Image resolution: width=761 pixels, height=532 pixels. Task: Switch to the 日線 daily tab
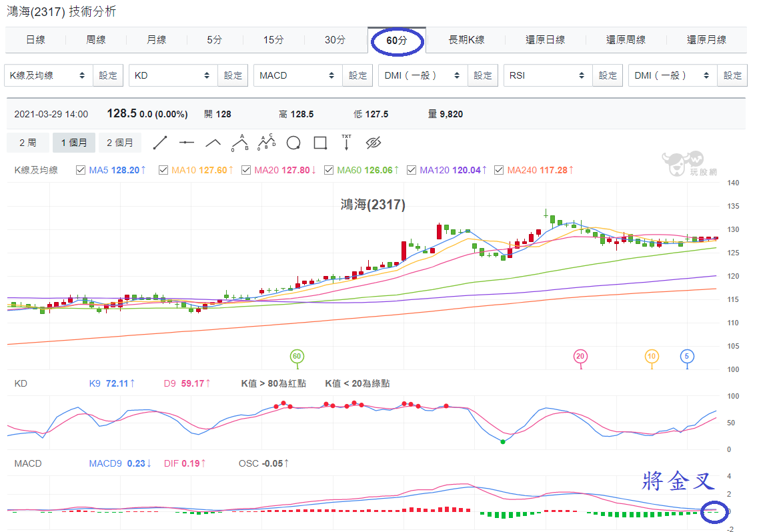[35, 40]
